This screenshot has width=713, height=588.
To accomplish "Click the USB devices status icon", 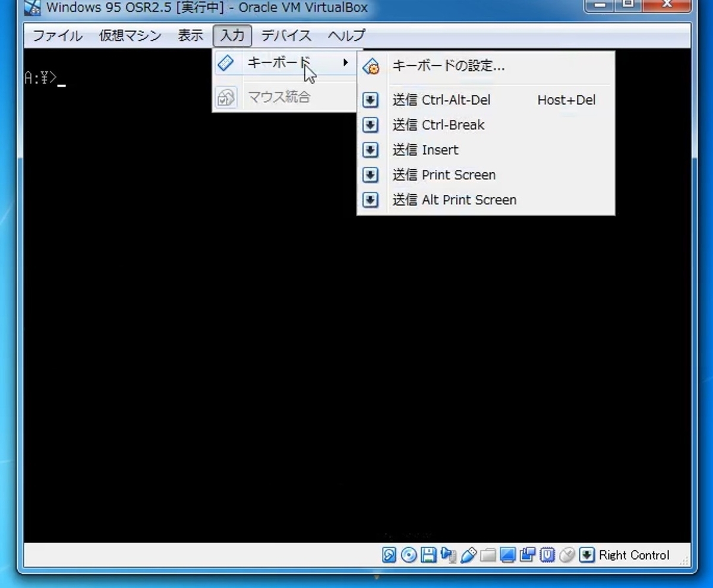I will (468, 555).
